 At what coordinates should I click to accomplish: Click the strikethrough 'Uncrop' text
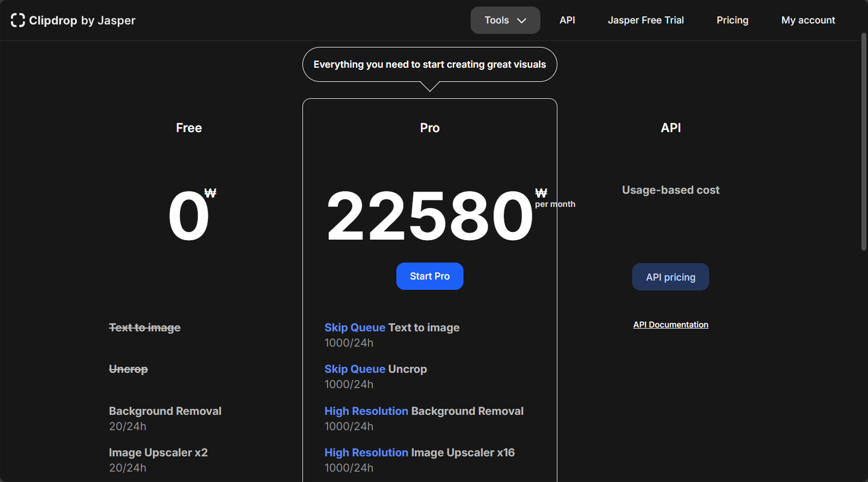tap(128, 369)
